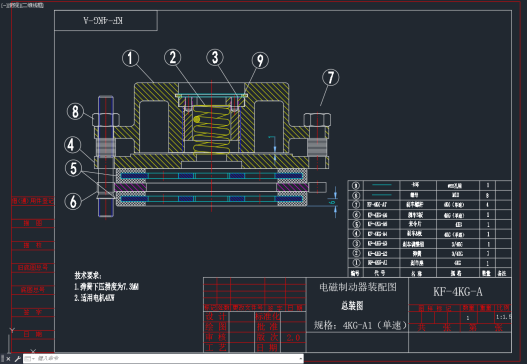Open the 二维线框 visual style menu

click(x=33, y=5)
